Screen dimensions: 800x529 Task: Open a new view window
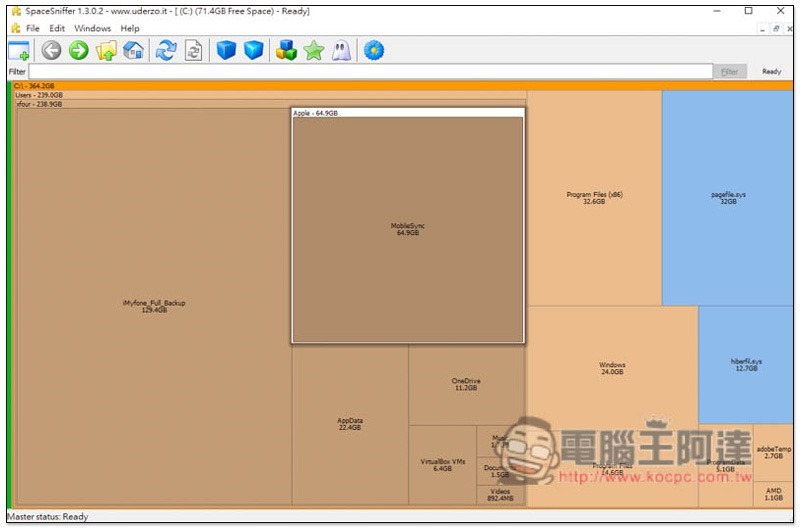[x=19, y=51]
